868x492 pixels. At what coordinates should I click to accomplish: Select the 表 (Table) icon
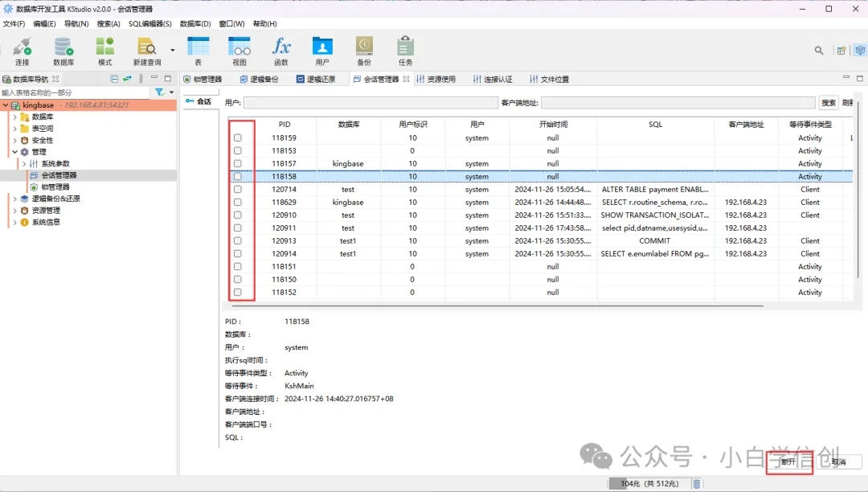click(198, 51)
